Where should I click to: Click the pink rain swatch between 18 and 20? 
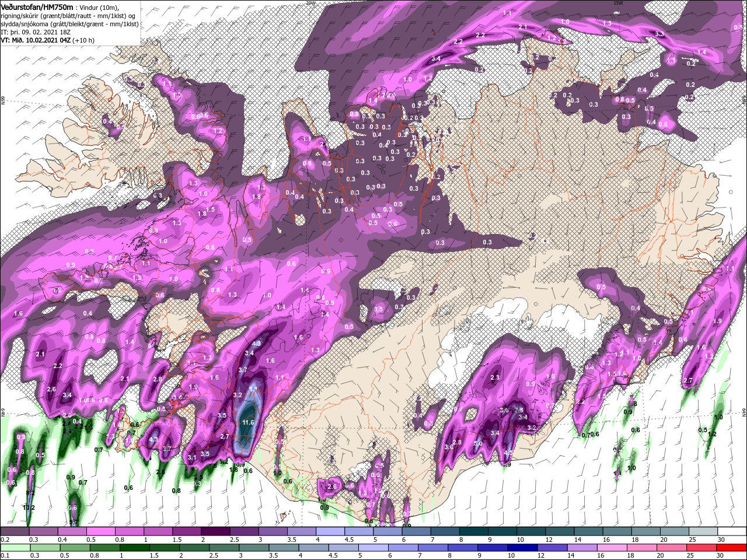point(643,547)
